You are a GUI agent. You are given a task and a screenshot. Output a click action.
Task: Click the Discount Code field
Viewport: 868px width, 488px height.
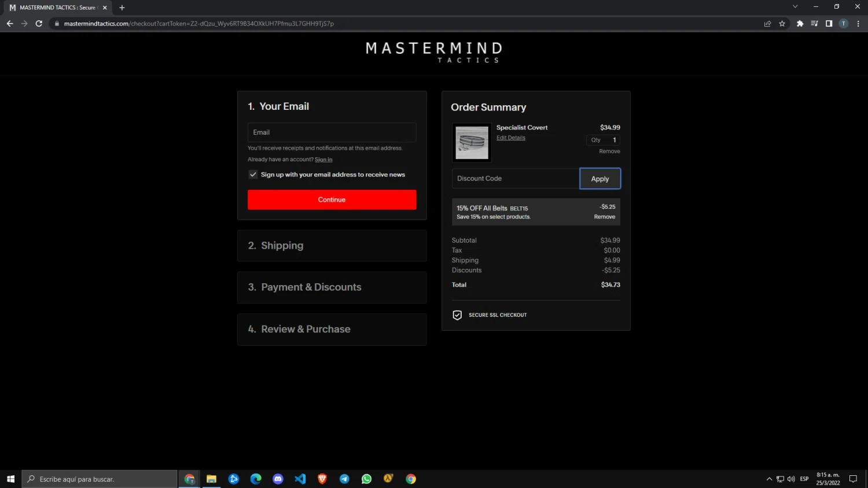[x=516, y=179]
